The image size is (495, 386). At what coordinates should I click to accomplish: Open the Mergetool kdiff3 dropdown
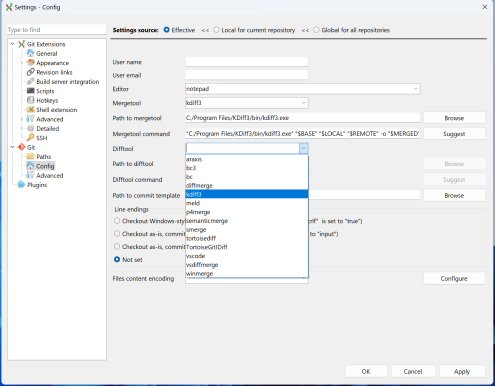point(247,103)
